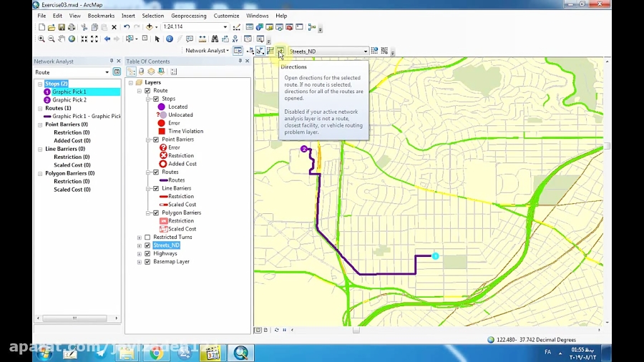Toggle the Highways layer checkbox
Screen dimensions: 644x362
pyautogui.click(x=147, y=254)
